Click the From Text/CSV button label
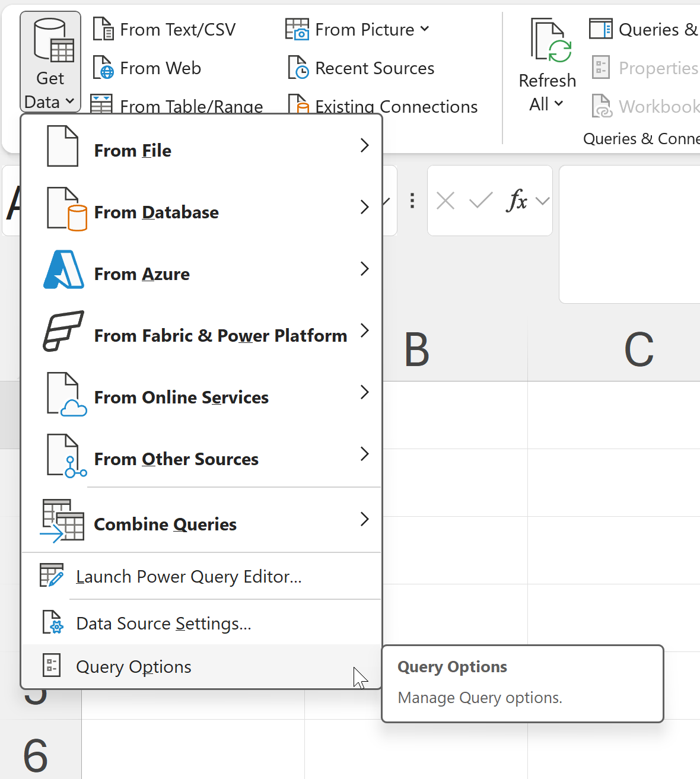The width and height of the screenshot is (700, 779). (x=178, y=30)
